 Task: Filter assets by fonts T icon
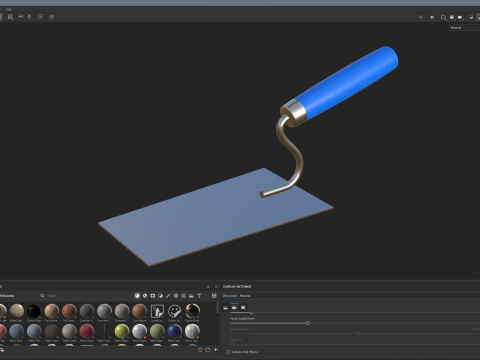tap(199, 296)
